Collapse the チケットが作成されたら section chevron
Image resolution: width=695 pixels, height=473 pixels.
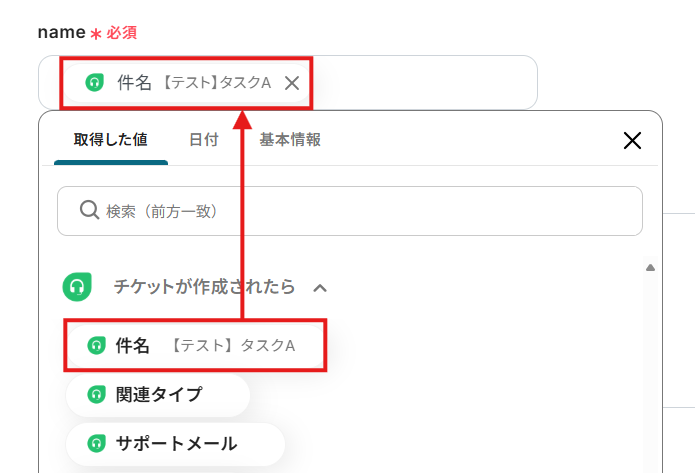[320, 288]
